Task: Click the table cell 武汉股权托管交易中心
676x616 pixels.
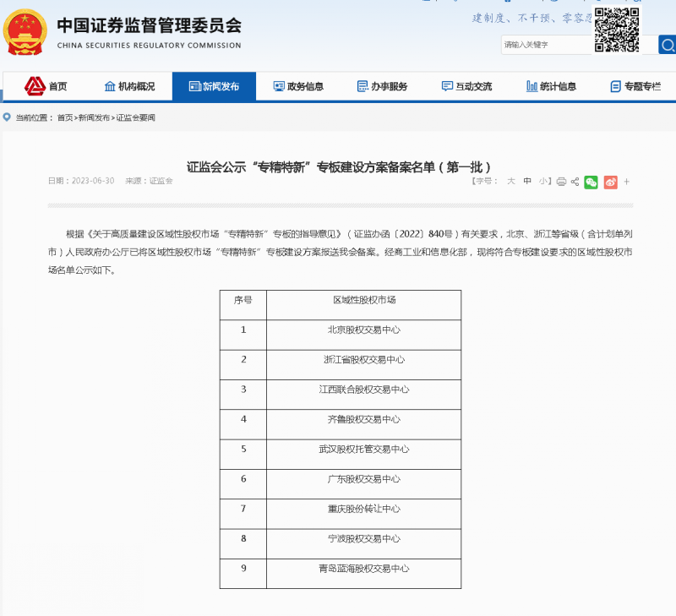Action: pos(364,450)
